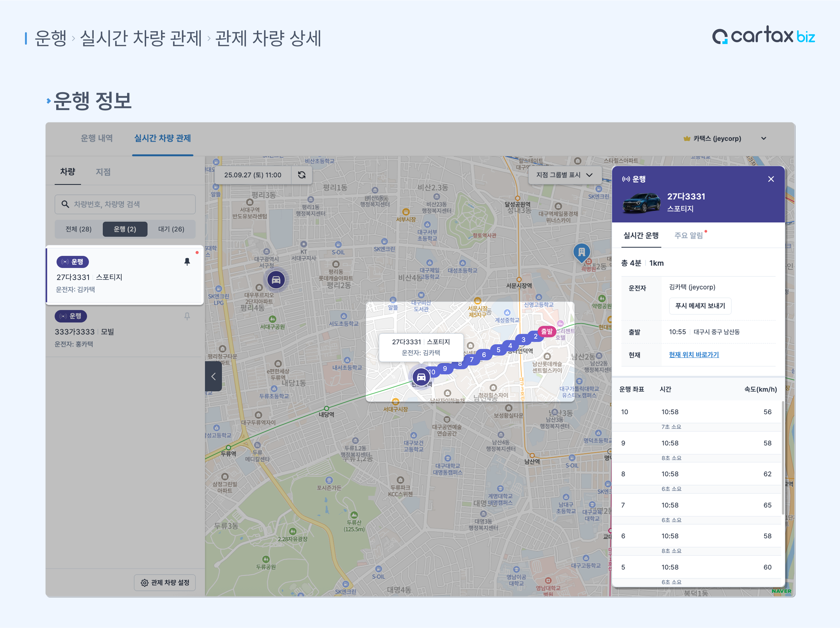Open the 지점 그룹별 표시 dropdown
The height and width of the screenshot is (628, 840).
click(x=564, y=175)
